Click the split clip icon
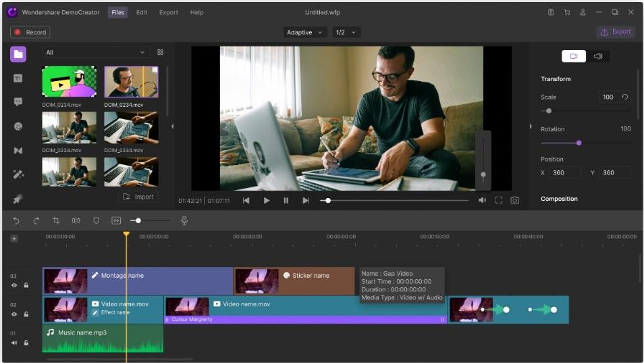 [76, 220]
